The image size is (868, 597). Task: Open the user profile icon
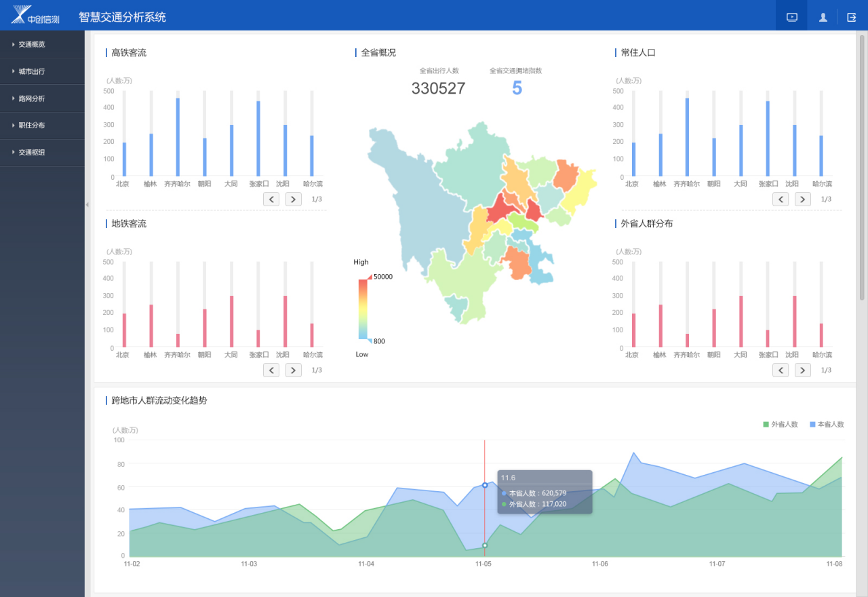(x=823, y=17)
